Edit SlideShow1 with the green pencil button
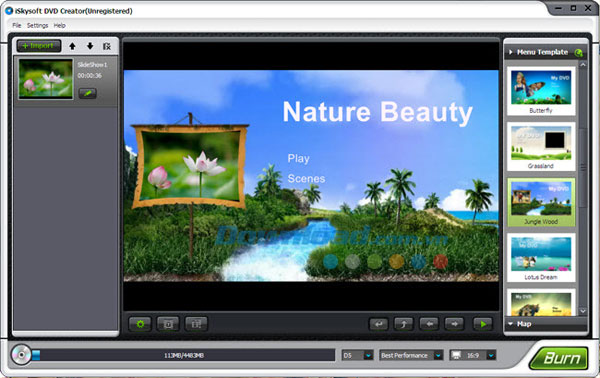Screen dimensions: 600x378 (x=88, y=93)
